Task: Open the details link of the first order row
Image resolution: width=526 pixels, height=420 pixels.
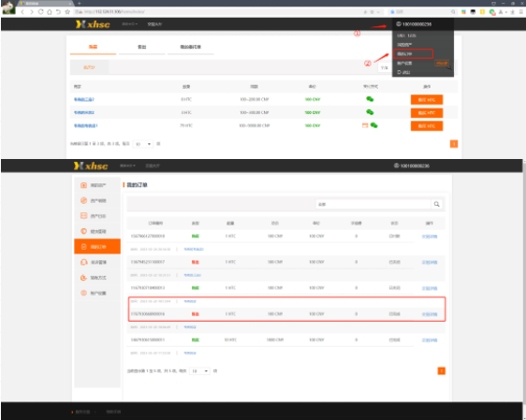Action: (430, 237)
